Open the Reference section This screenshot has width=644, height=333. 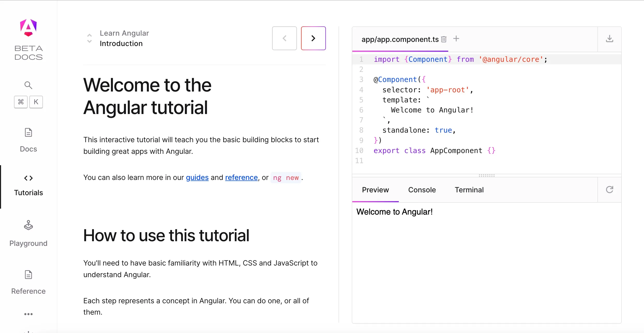(x=28, y=282)
